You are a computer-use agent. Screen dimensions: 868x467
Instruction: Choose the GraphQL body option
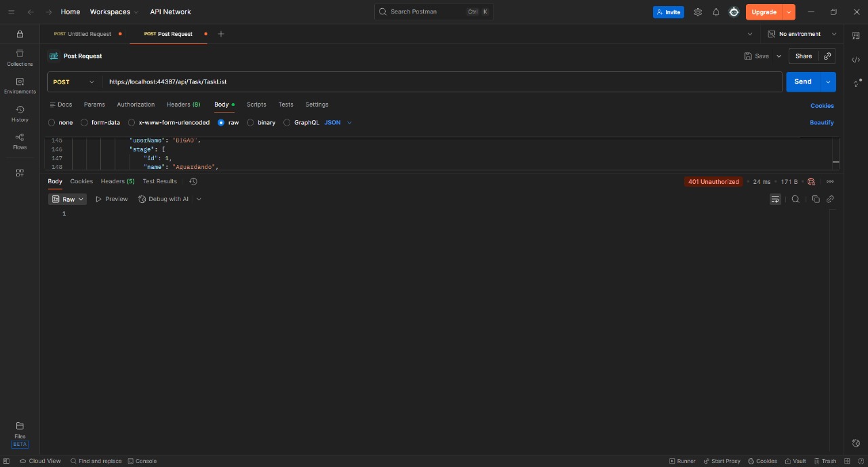(287, 123)
